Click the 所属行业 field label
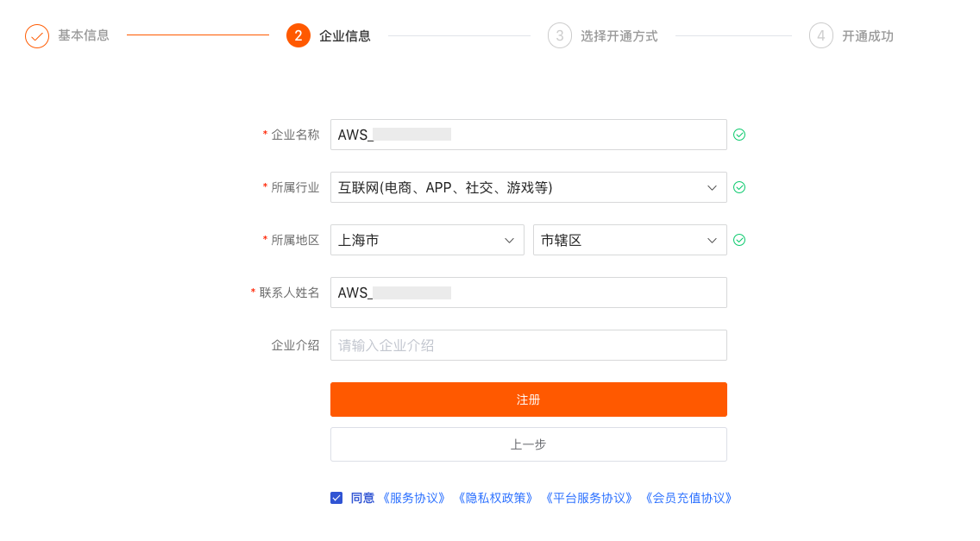980x541 pixels. click(x=295, y=187)
